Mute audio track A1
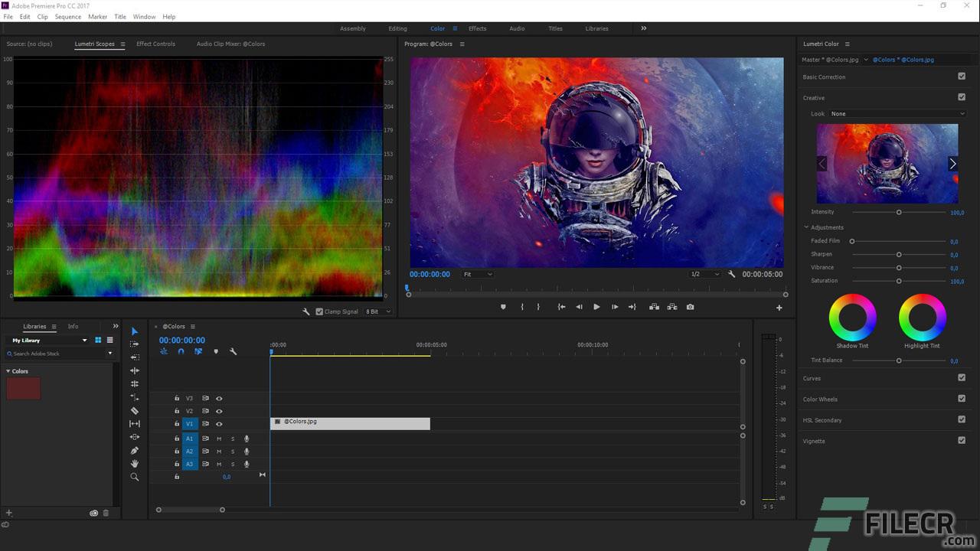Image resolution: width=980 pixels, height=551 pixels. [219, 439]
